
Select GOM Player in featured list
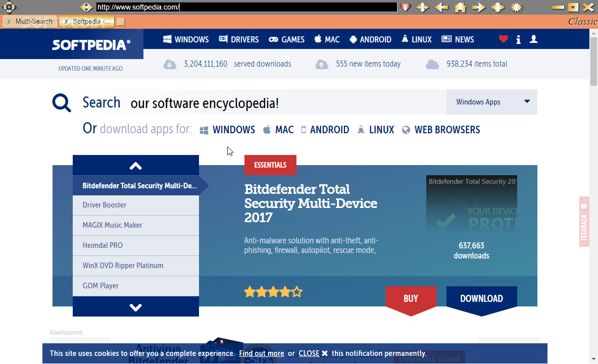[136, 286]
